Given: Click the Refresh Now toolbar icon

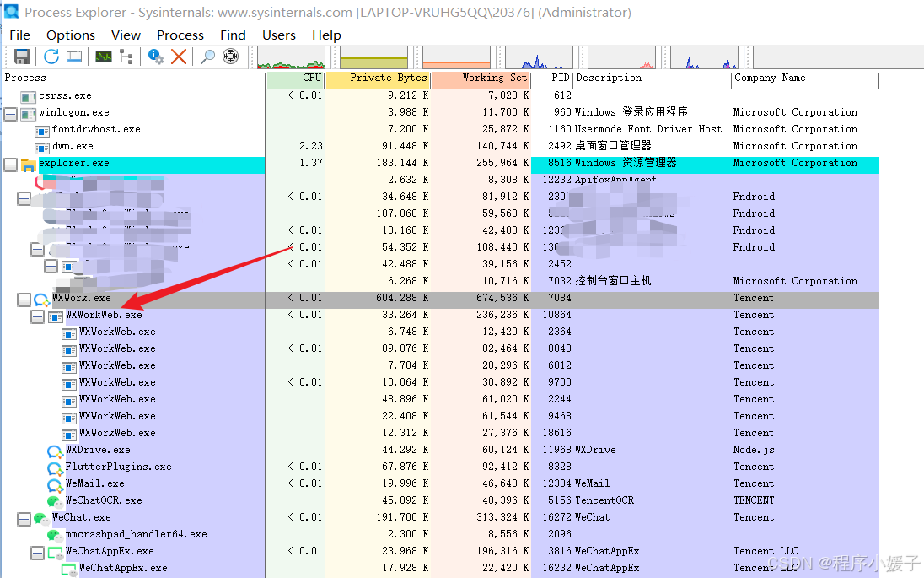Looking at the screenshot, I should click(x=51, y=57).
